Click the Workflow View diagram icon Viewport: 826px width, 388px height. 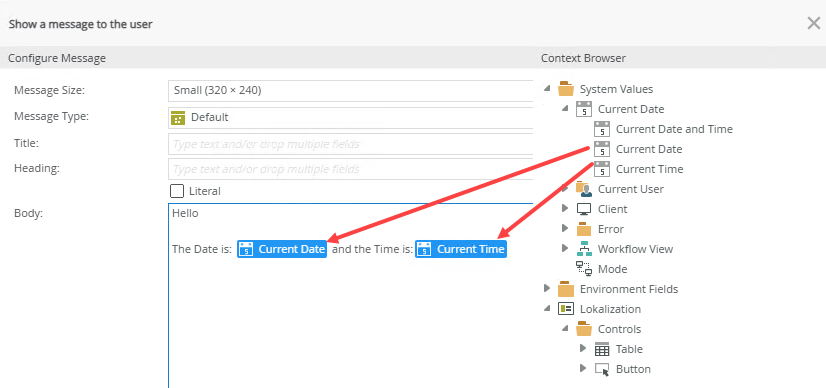pyautogui.click(x=584, y=249)
